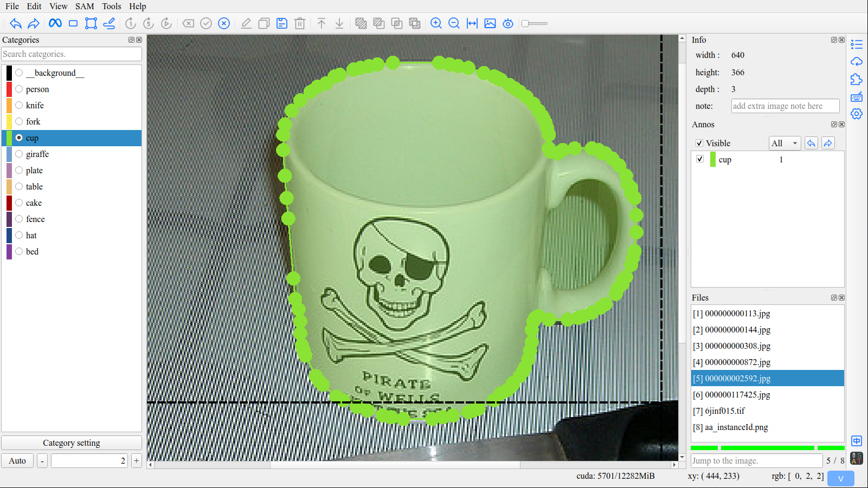Open the Tools menu
Image resolution: width=868 pixels, height=488 pixels.
tap(112, 6)
